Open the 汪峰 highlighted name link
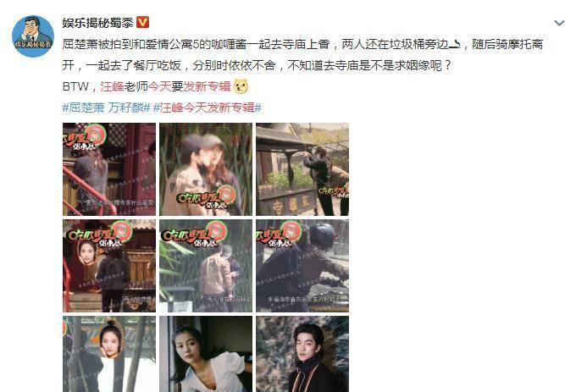 click(112, 86)
